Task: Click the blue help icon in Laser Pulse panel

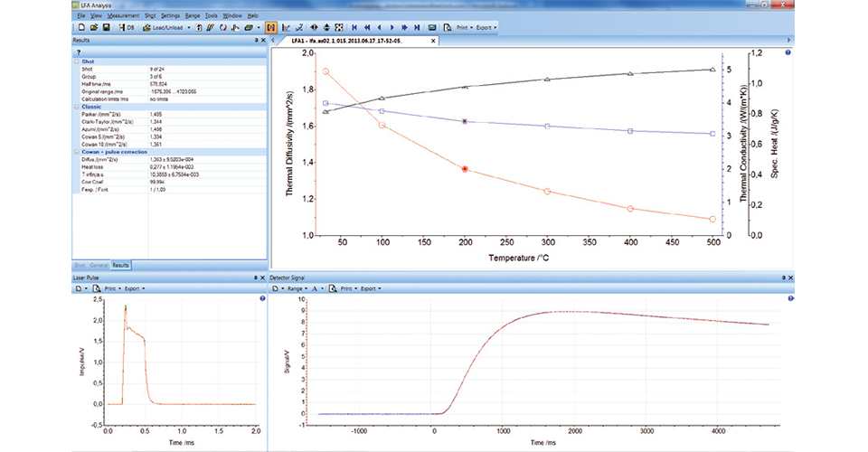Action: [x=261, y=297]
